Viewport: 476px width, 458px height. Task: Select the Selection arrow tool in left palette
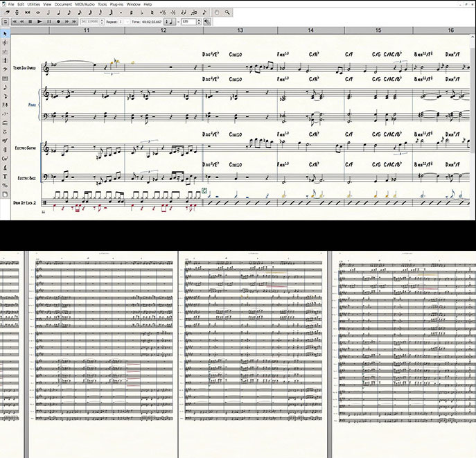click(5, 32)
